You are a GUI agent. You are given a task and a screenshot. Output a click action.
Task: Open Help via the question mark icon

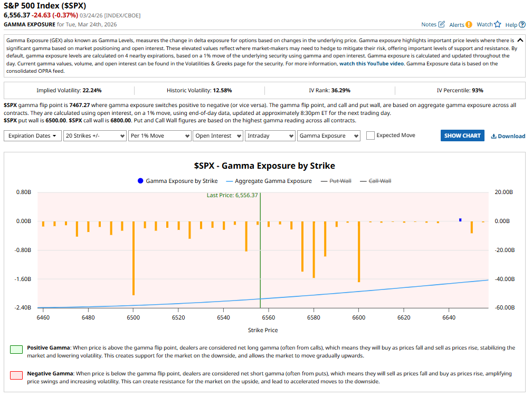pos(522,25)
